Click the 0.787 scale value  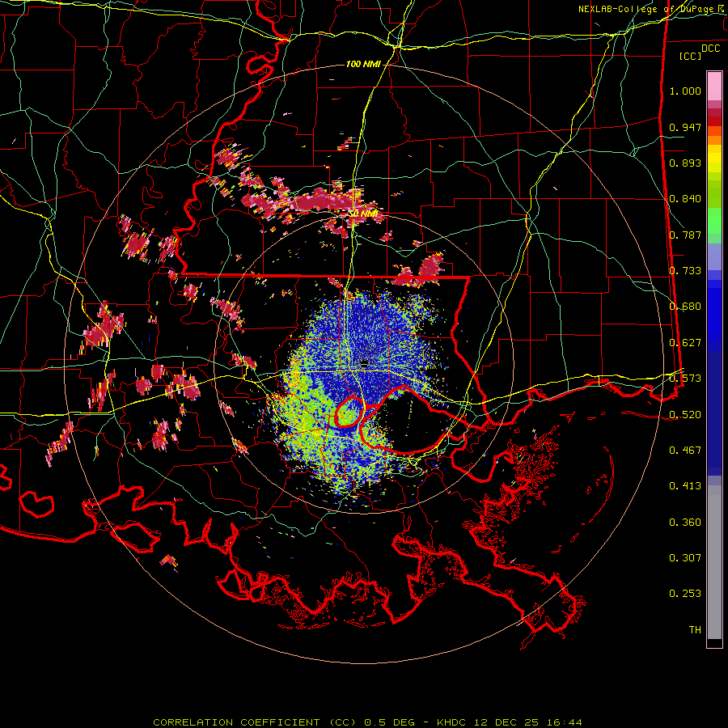click(x=685, y=235)
